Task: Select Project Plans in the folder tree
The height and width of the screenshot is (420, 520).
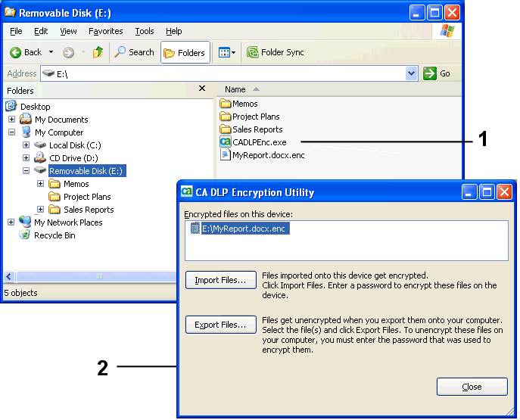Action: 79,197
